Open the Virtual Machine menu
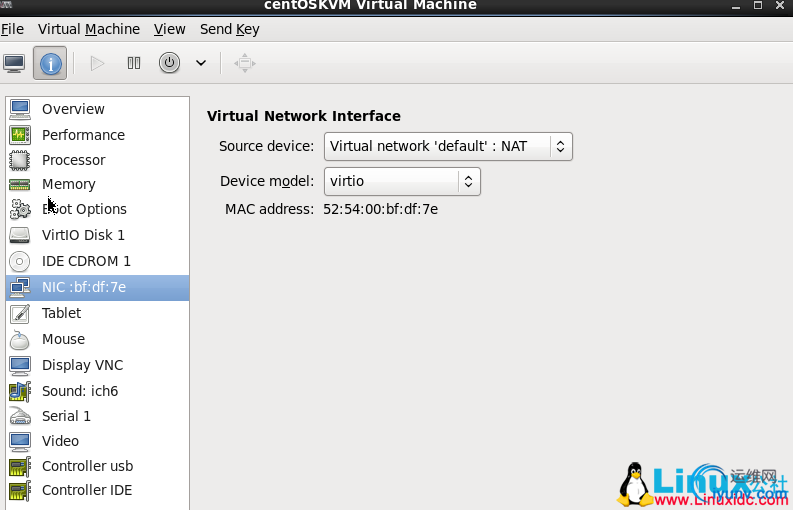 89,29
